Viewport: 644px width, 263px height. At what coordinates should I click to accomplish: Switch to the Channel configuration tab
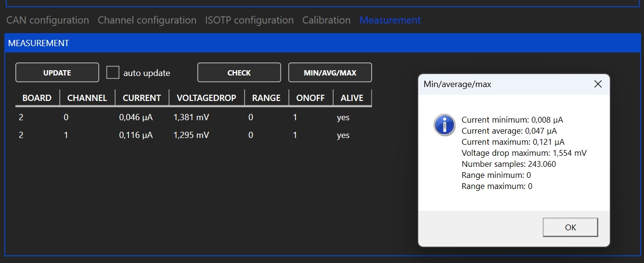[x=147, y=20]
